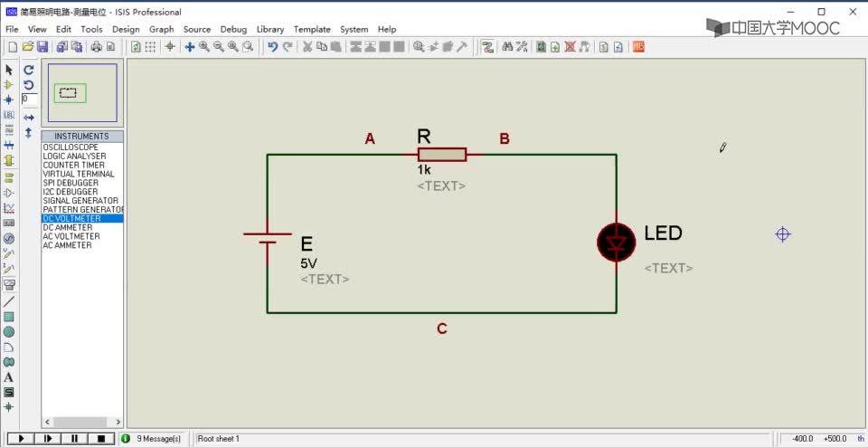Save the current design with the floppy icon

pos(42,47)
